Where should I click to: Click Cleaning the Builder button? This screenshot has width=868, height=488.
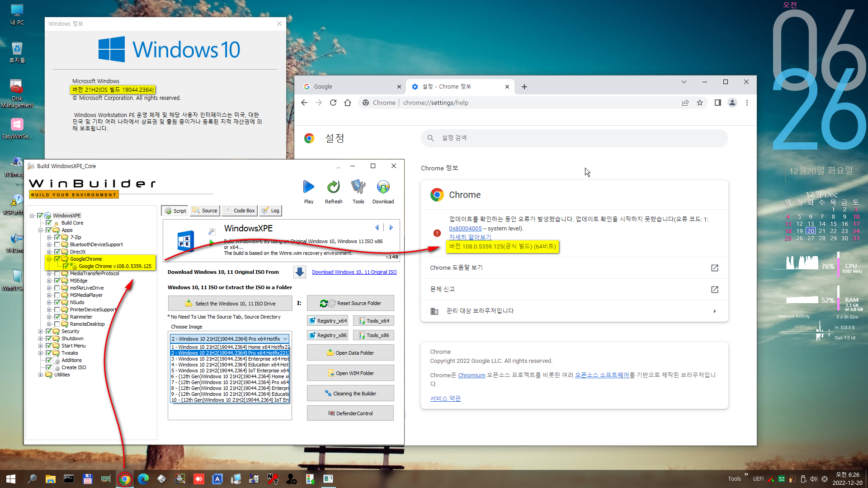pyautogui.click(x=350, y=394)
